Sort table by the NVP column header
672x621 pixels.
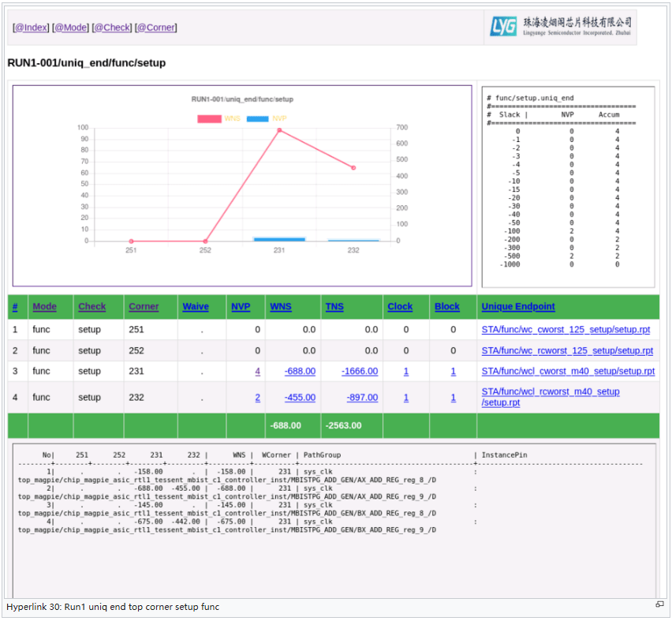tap(240, 307)
